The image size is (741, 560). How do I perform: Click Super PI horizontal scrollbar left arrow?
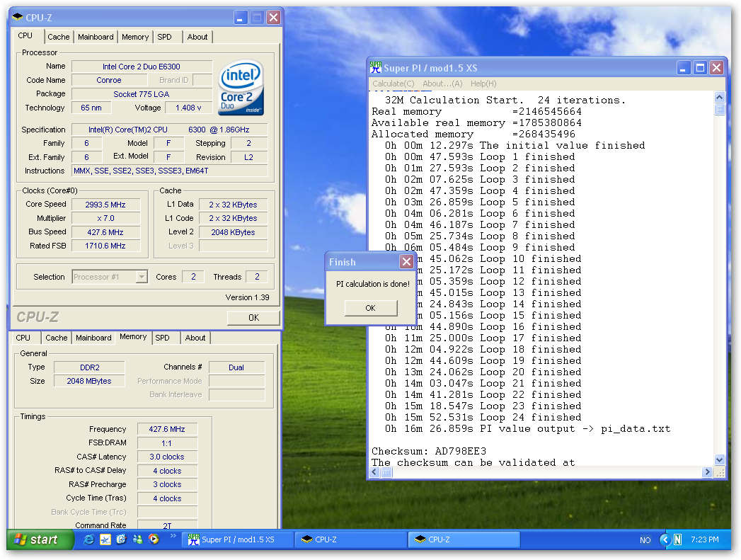pyautogui.click(x=375, y=472)
